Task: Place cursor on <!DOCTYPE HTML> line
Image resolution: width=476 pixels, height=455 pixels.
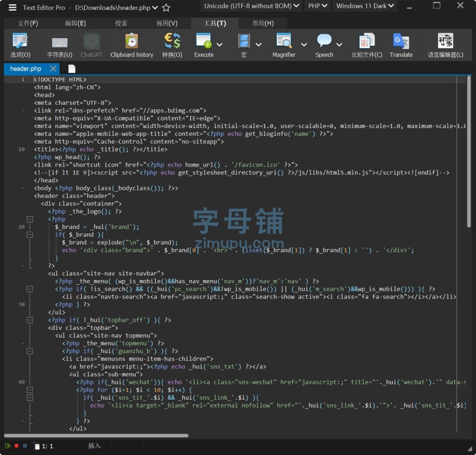Action: coord(60,79)
